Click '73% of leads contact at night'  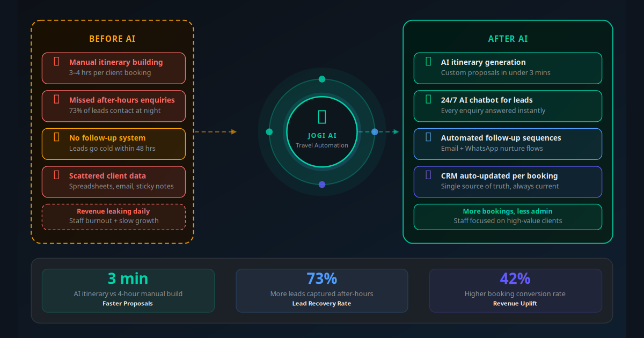(115, 111)
